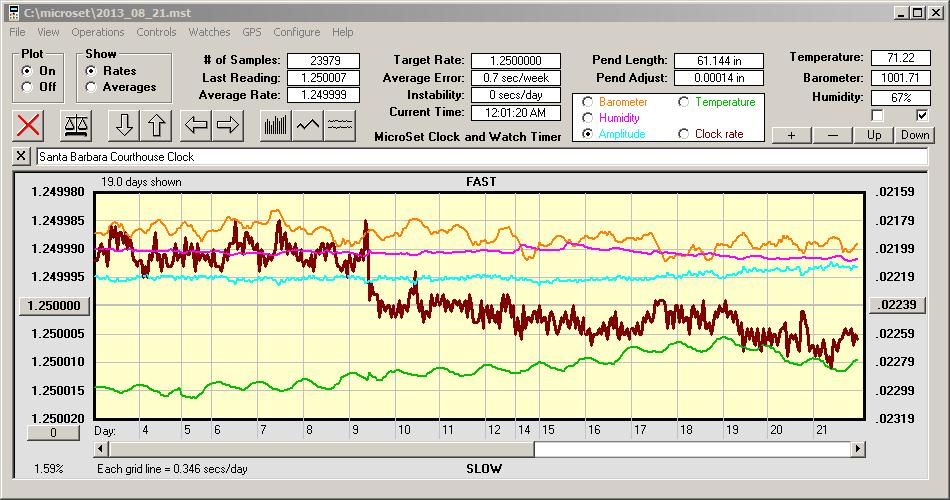950x500 pixels.
Task: Click the red X delete icon
Action: [28, 125]
